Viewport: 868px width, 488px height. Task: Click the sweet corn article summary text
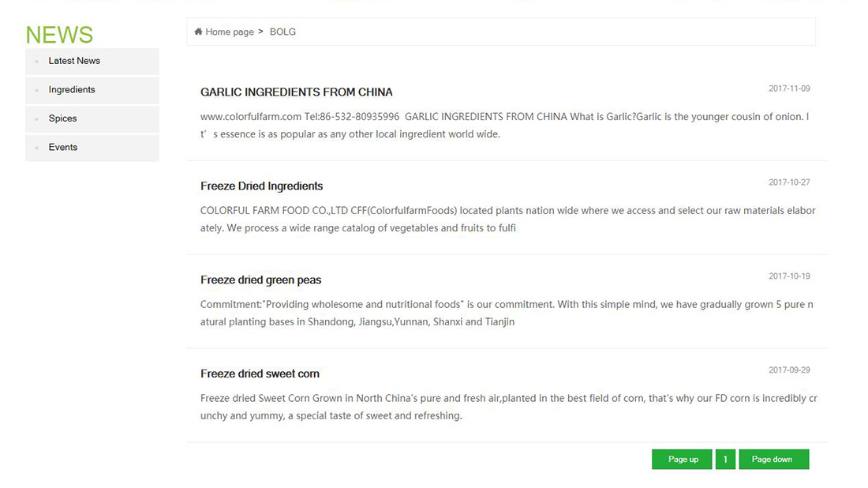pyautogui.click(x=509, y=407)
